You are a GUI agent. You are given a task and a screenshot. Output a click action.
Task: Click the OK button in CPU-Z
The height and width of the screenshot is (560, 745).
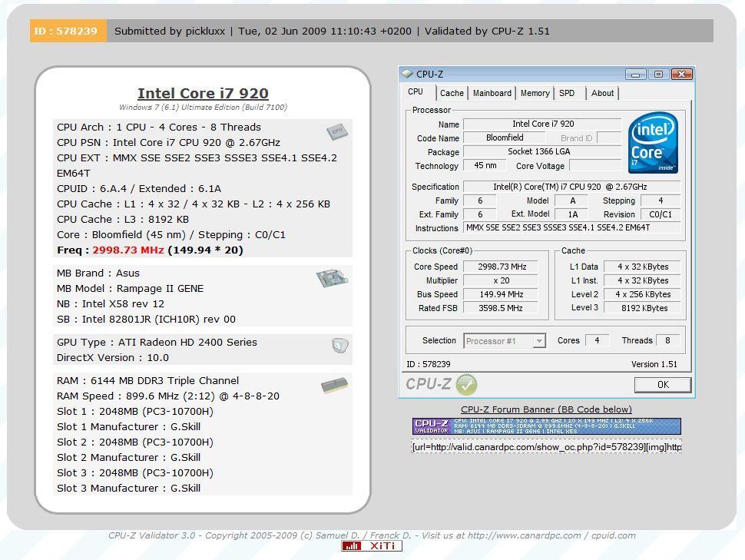tap(663, 385)
